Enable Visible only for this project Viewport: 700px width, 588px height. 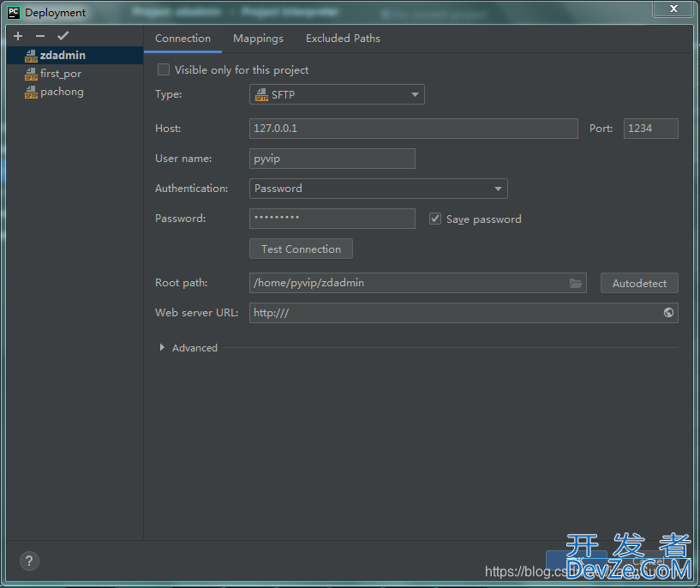(x=164, y=69)
